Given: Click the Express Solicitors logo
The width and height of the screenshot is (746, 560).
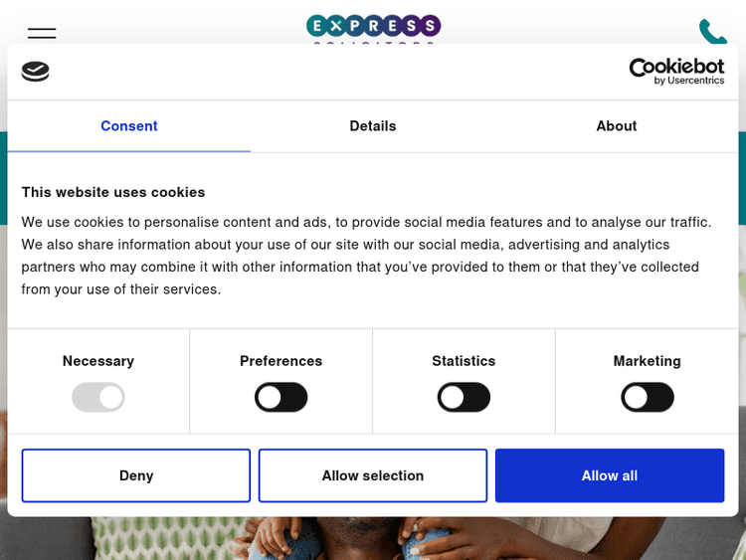Looking at the screenshot, I should [x=373, y=26].
